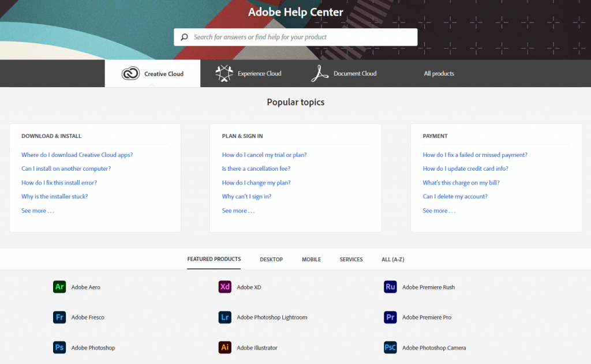Switch to the Document Cloud tab
The width and height of the screenshot is (591, 364).
[x=344, y=74]
